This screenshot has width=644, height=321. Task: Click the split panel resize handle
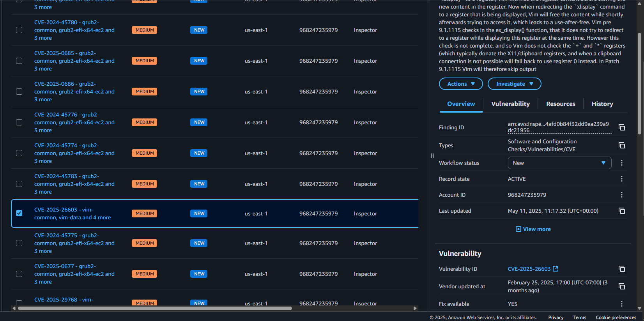432,156
